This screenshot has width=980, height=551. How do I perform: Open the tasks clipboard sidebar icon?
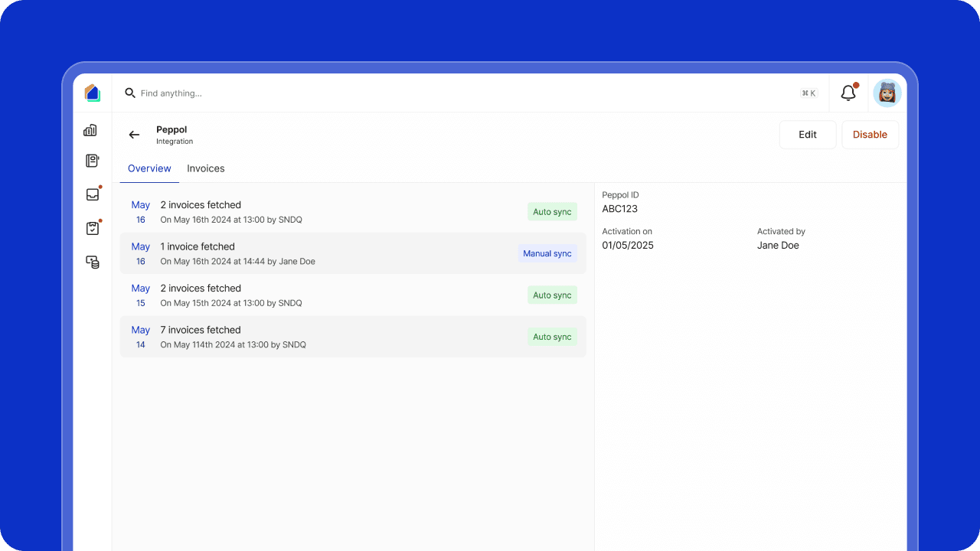[x=93, y=228]
